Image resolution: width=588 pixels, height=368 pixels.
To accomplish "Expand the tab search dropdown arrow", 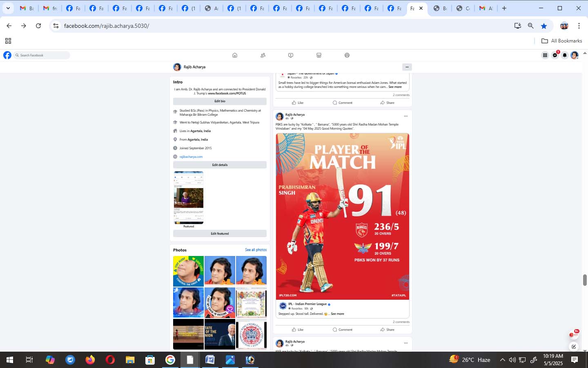I will click(8, 8).
